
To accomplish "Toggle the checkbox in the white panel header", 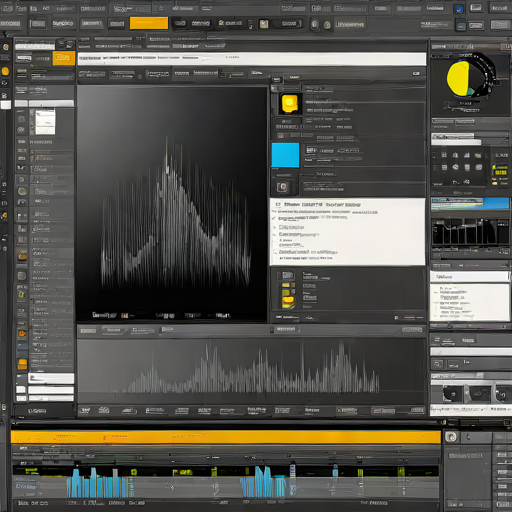I will (x=278, y=204).
